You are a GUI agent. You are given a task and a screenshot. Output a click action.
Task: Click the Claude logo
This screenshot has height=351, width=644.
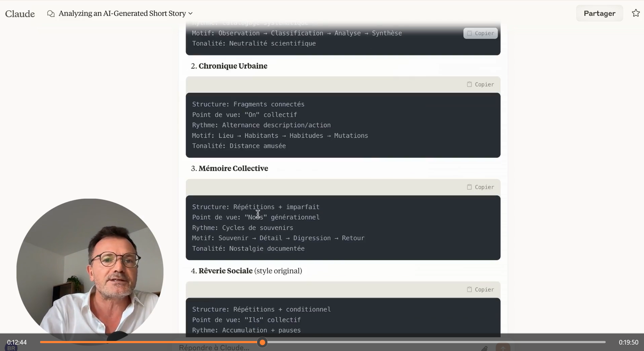tap(20, 14)
